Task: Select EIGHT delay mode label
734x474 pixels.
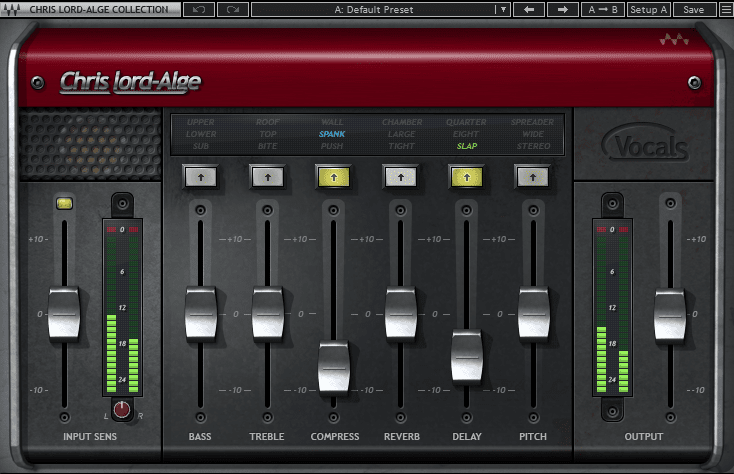Action: point(466,134)
